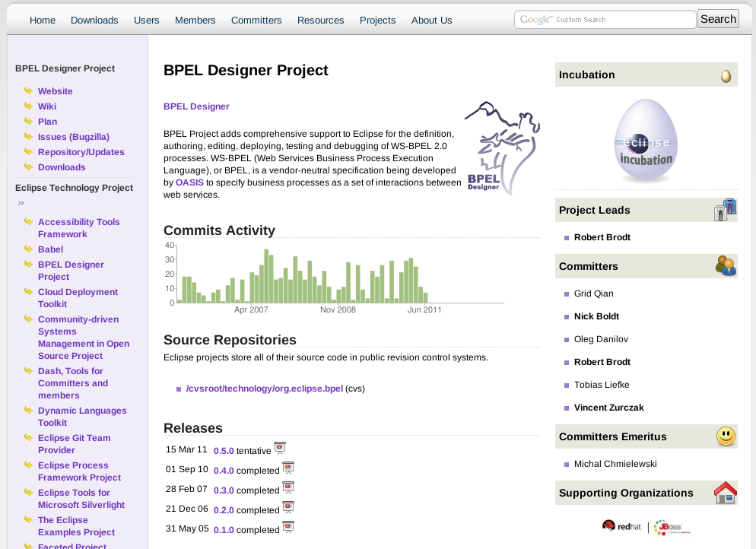Open the Members navigation item
756x549 pixels.
pyautogui.click(x=195, y=21)
